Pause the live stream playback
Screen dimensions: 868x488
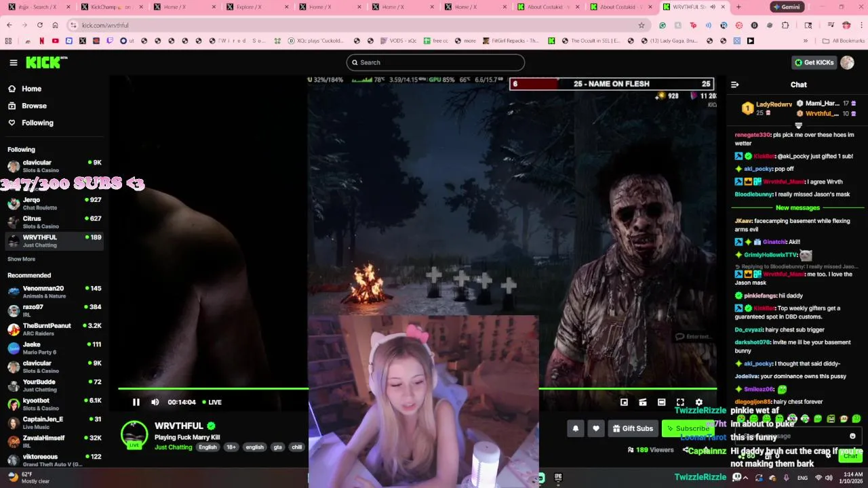click(136, 402)
